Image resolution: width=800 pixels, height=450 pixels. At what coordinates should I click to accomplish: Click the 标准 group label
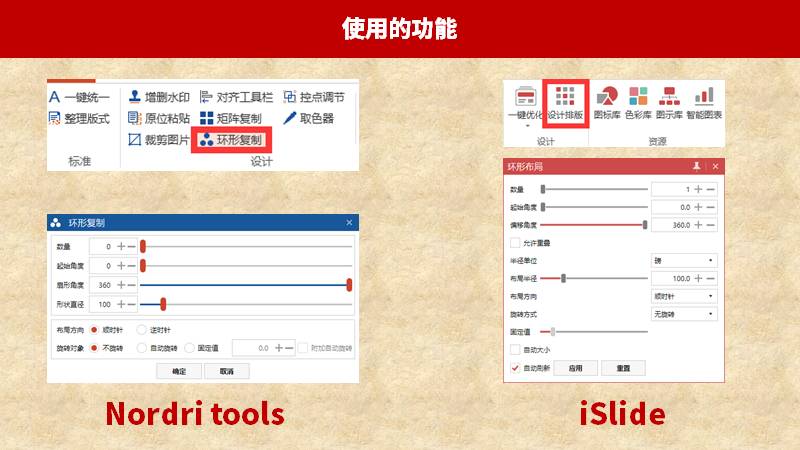pos(80,161)
